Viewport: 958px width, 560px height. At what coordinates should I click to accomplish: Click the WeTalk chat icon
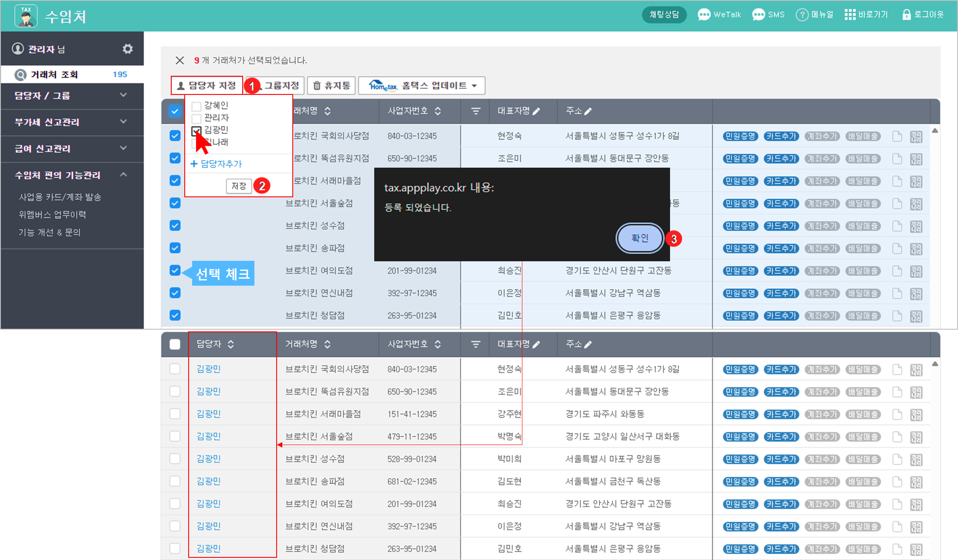(x=704, y=15)
